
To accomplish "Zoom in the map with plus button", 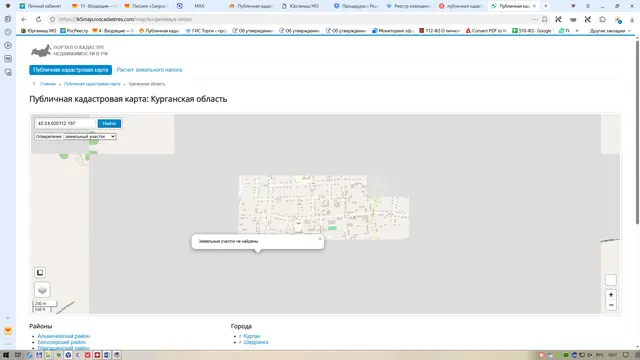I will 611,295.
